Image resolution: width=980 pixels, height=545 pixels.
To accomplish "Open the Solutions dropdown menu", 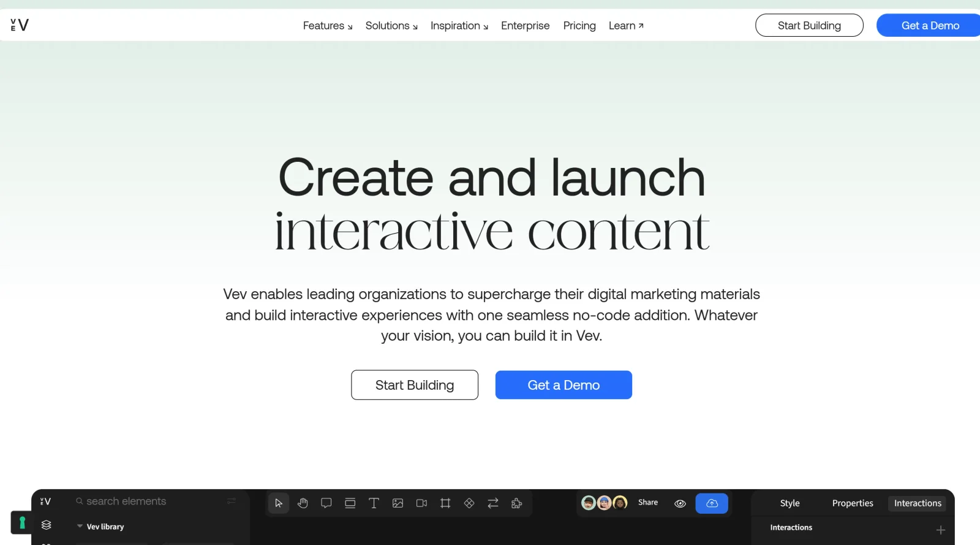I will click(391, 26).
